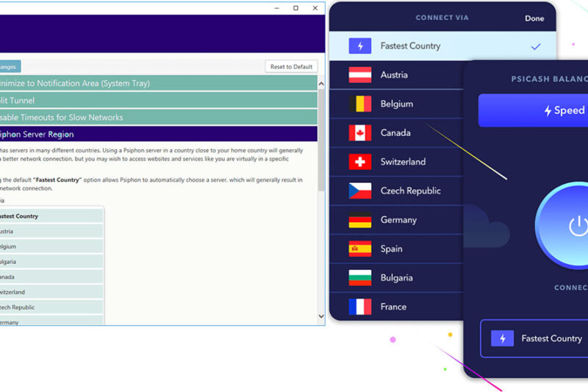Select the highlighted Fastest Country row

coord(442,46)
